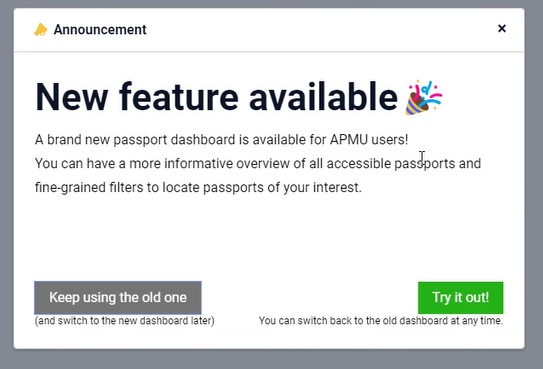The image size is (543, 369).
Task: Click the word accessible in the paragraph
Action: point(358,163)
